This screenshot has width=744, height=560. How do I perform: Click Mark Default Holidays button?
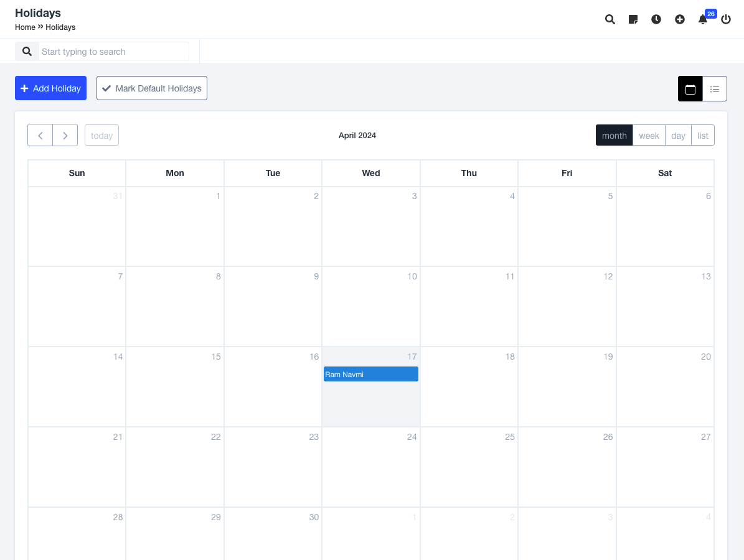pos(152,88)
